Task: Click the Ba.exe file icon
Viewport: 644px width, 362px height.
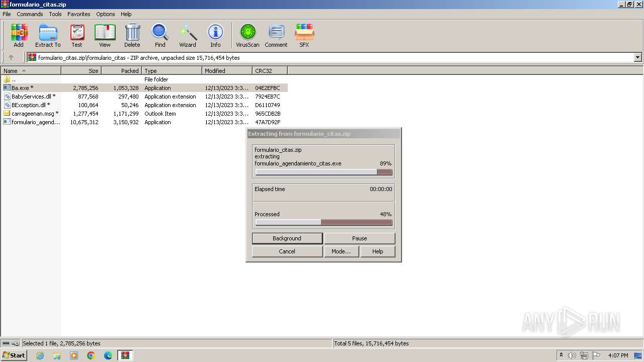Action: (x=7, y=88)
